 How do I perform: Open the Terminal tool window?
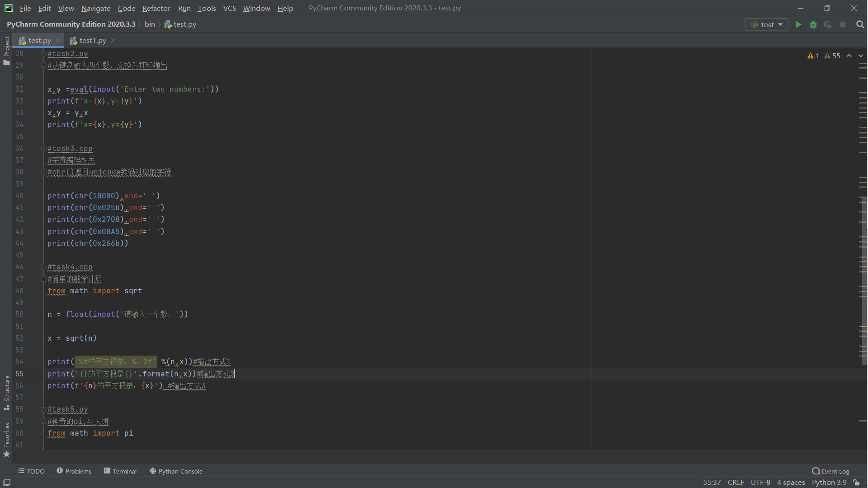pos(120,471)
